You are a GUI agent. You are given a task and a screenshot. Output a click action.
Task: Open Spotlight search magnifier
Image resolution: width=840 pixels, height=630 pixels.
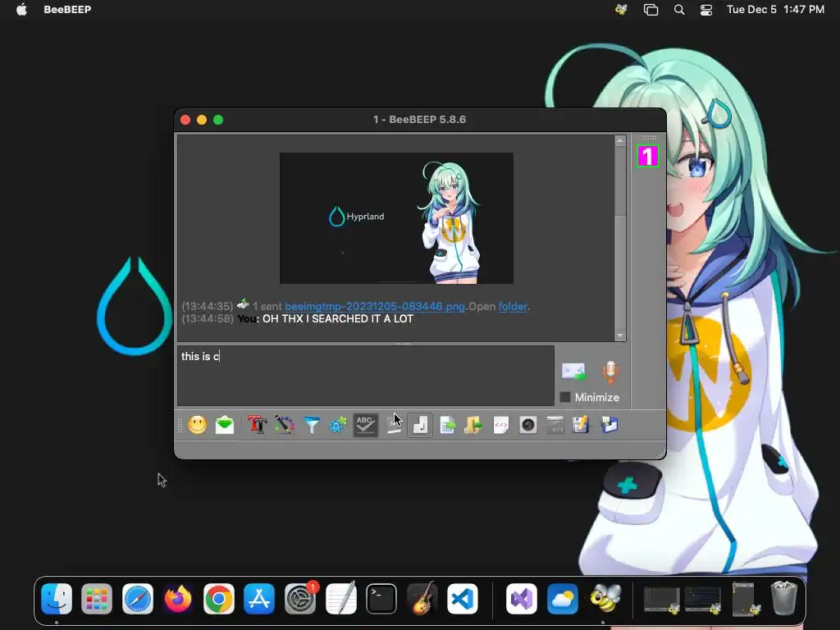678,10
